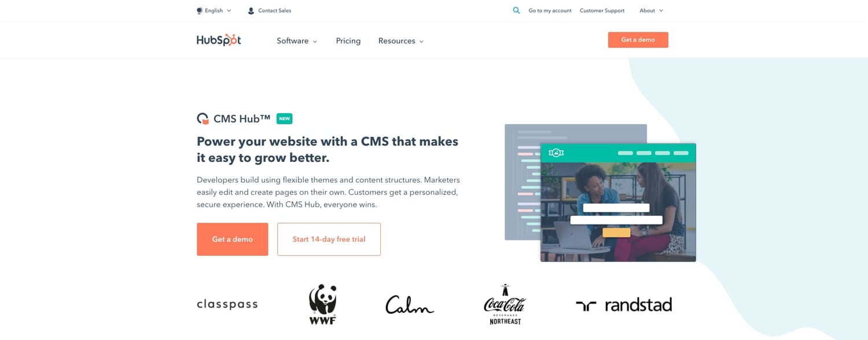Go to my account link
868x340 pixels.
[550, 10]
